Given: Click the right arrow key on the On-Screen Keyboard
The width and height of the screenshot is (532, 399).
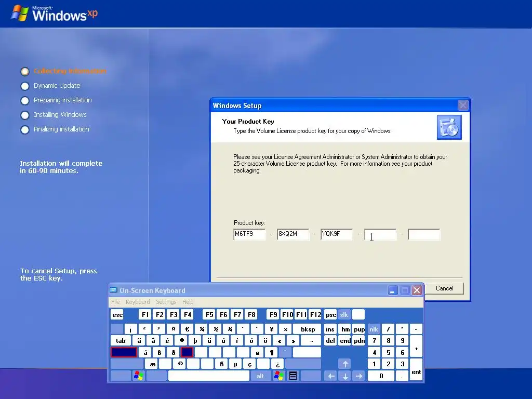Looking at the screenshot, I should pyautogui.click(x=359, y=376).
